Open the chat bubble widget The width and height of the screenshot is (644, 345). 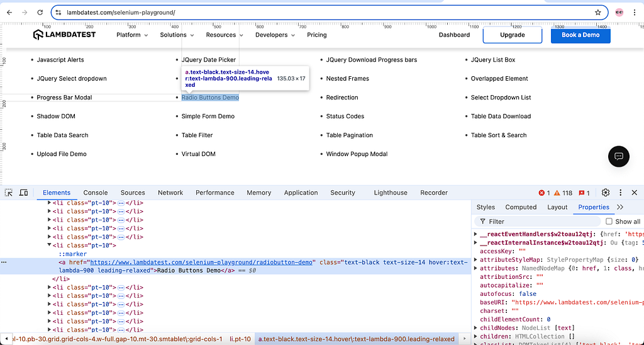coord(619,156)
